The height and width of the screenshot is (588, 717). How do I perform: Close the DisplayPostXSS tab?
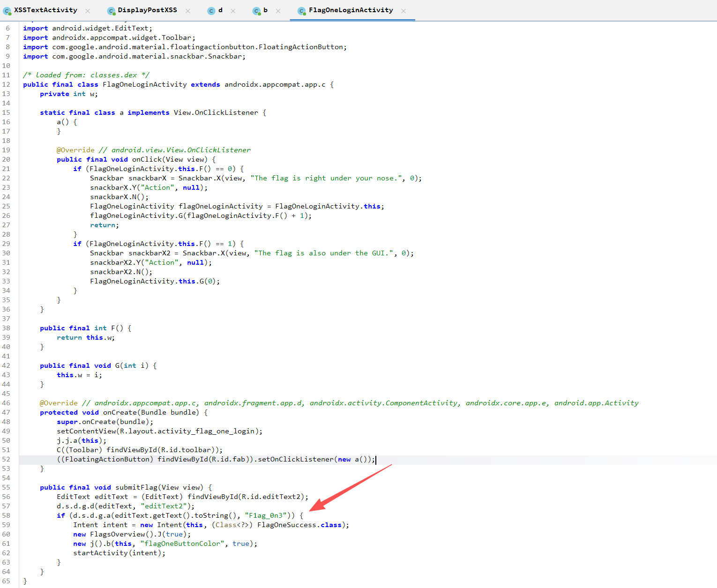188,11
